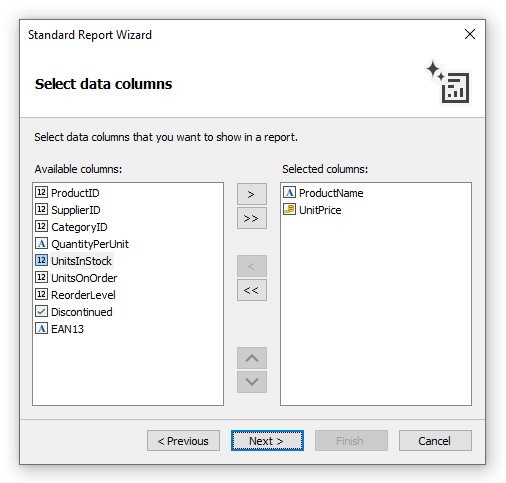Image resolution: width=506 pixels, height=483 pixels.
Task: Select SupplierID in available columns
Action: [76, 210]
